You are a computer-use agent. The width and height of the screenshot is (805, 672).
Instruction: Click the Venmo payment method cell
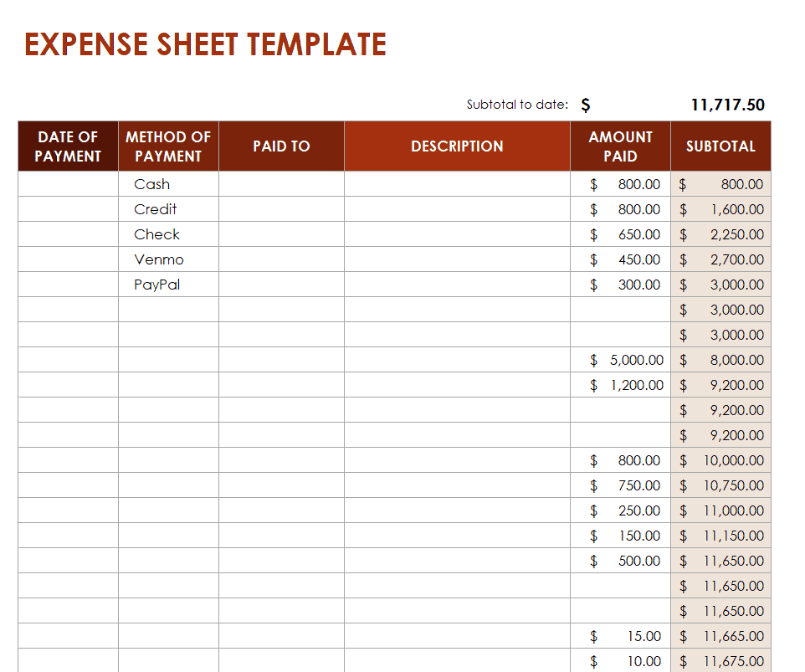(x=168, y=259)
